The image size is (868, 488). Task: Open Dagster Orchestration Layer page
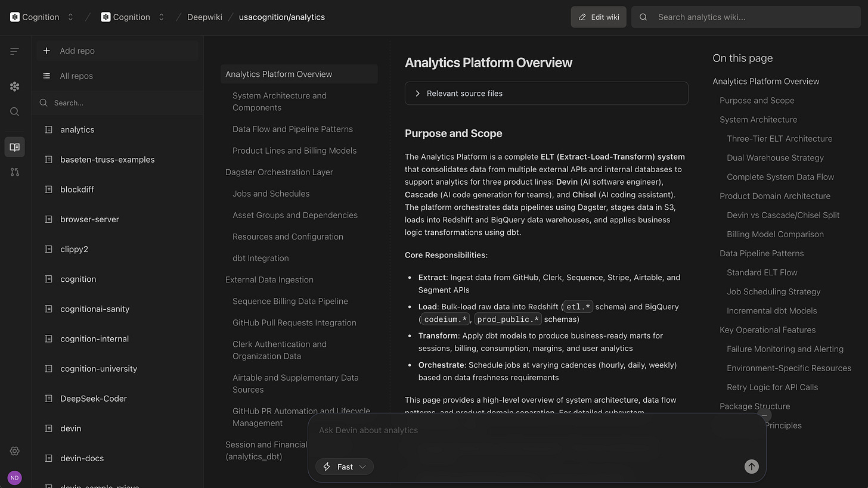click(279, 172)
